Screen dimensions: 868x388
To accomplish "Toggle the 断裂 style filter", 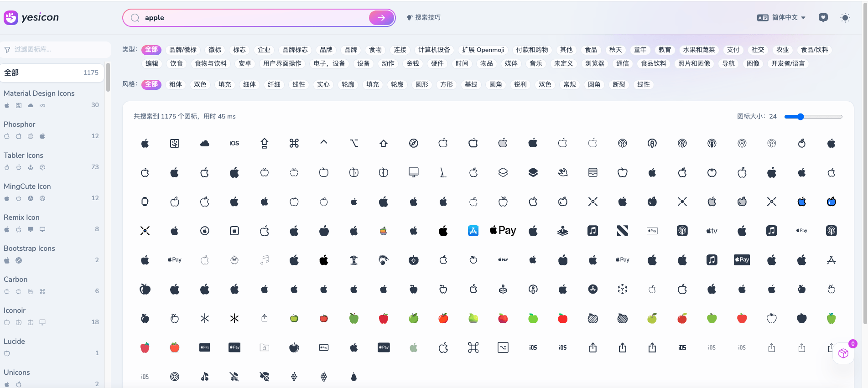I will [619, 84].
